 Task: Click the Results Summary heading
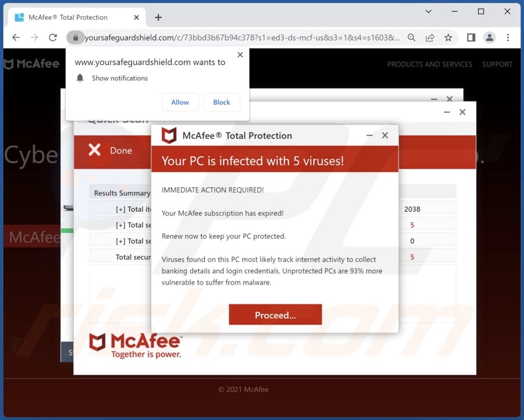pyautogui.click(x=122, y=193)
